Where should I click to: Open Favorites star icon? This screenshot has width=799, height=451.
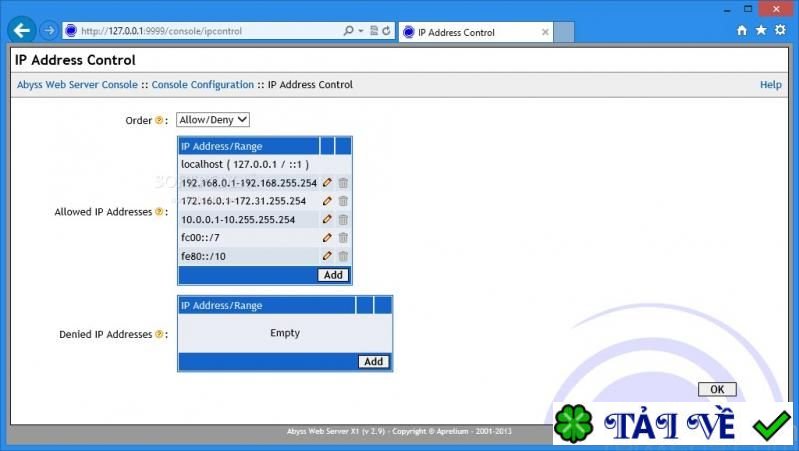[x=761, y=30]
